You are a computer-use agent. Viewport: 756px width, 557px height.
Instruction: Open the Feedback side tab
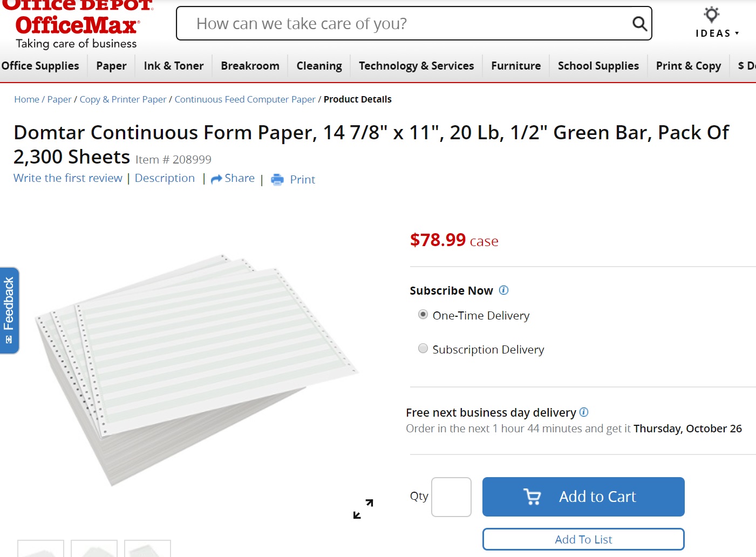tap(9, 310)
